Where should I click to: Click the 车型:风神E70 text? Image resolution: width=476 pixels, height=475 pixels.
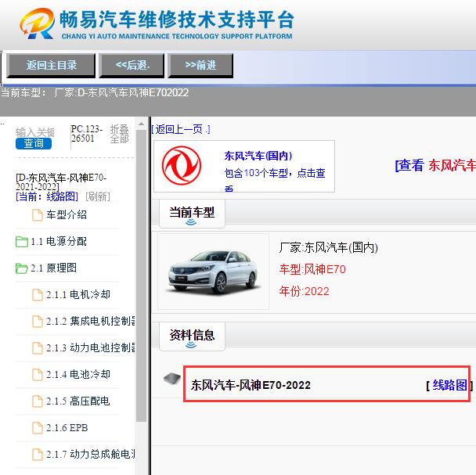click(312, 269)
